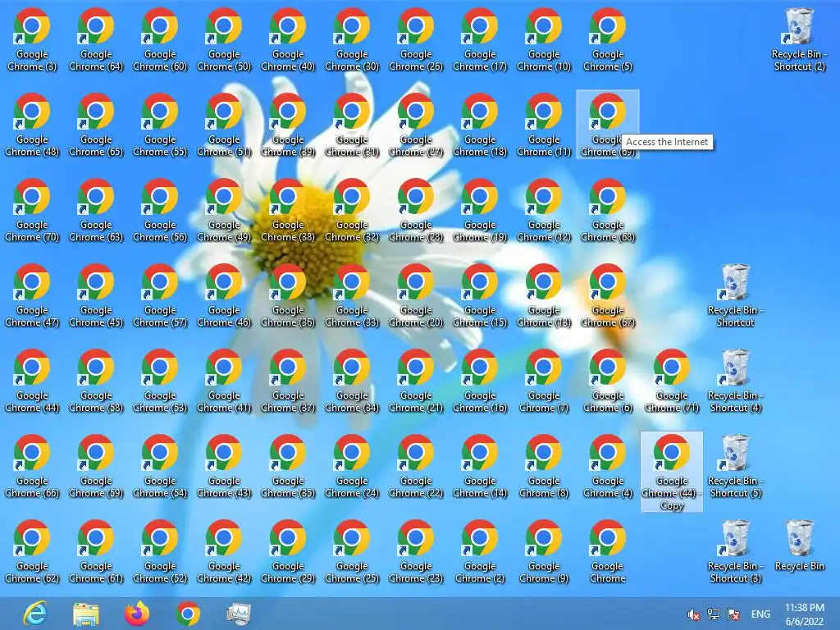Viewport: 840px width, 630px height.
Task: Select Google Chrome (47) shortcut
Action: (32, 295)
